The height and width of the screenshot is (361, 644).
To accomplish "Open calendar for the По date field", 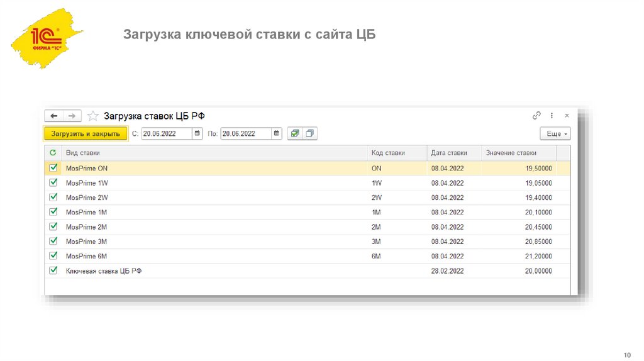I will tap(277, 133).
